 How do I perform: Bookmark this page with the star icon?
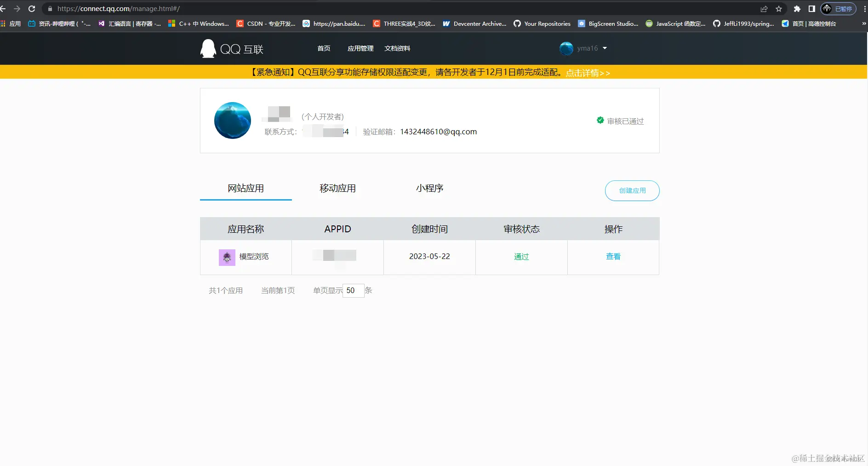coord(779,8)
